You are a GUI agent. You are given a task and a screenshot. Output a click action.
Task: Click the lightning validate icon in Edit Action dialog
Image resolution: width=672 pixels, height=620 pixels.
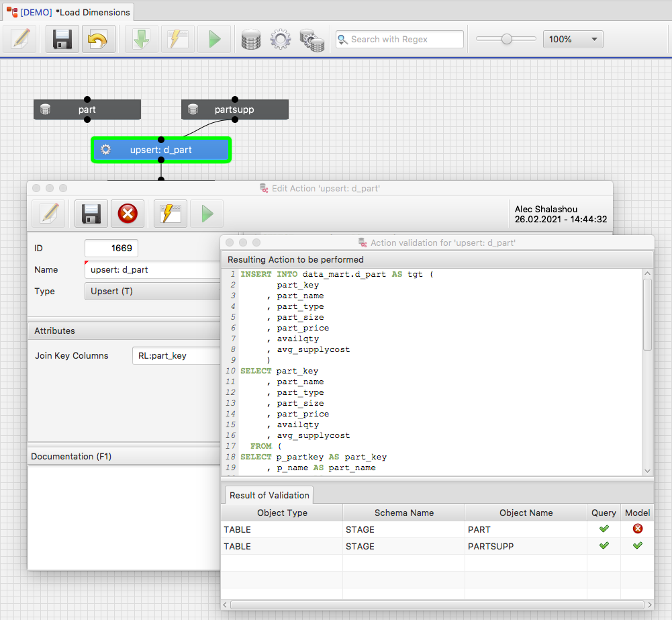pos(171,214)
